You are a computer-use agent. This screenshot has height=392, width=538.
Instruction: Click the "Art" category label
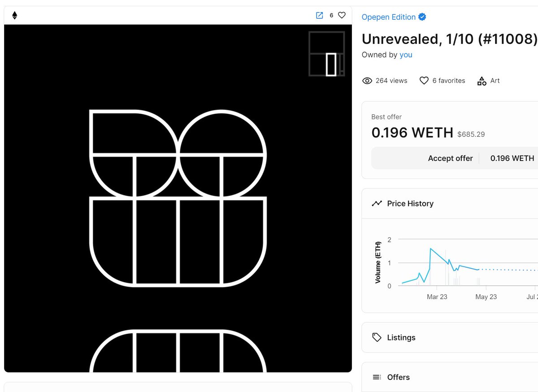tap(495, 81)
